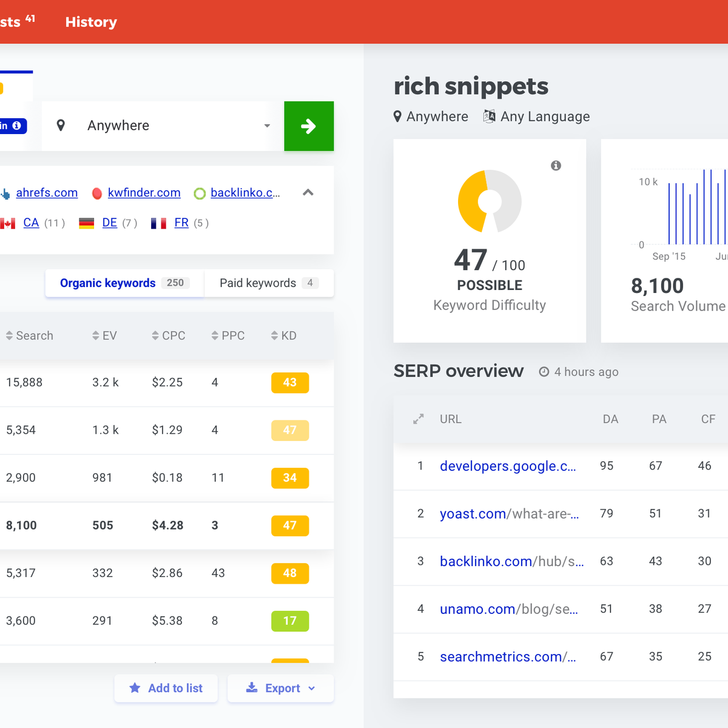Screen dimensions: 728x728
Task: Switch to Organic keywords tab
Action: (x=124, y=283)
